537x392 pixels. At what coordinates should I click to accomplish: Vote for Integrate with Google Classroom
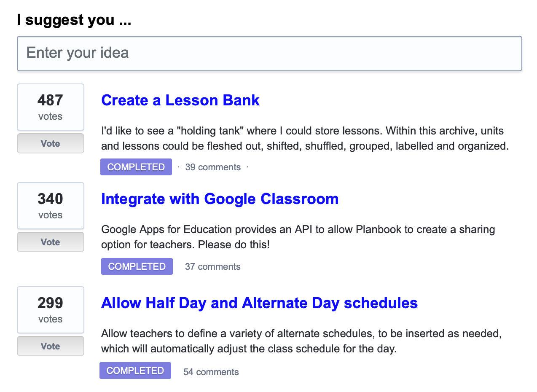50,242
